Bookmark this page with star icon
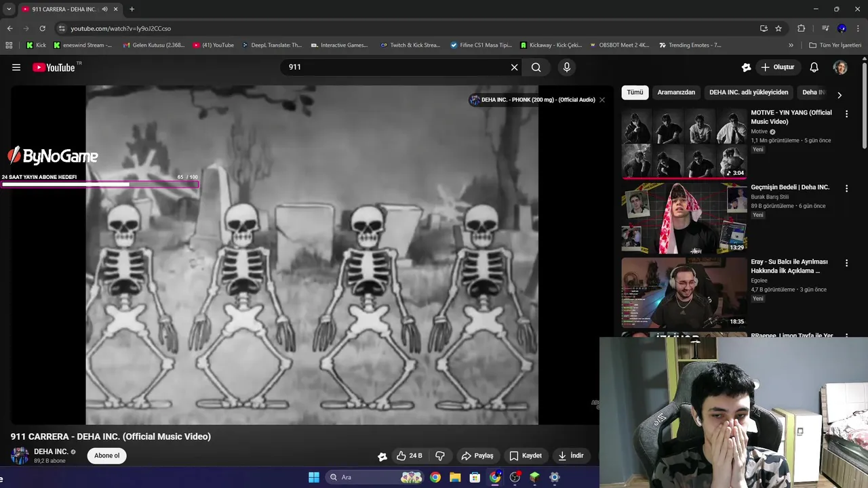 (778, 28)
